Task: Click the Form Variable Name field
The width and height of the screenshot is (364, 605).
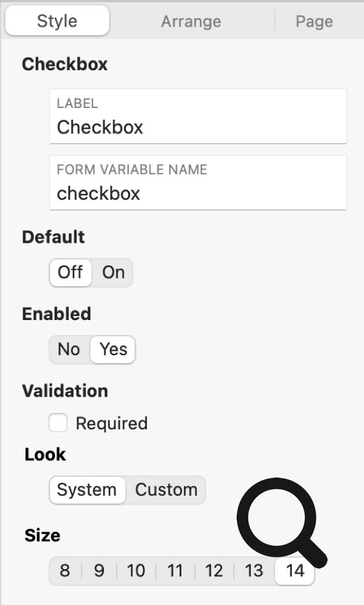Action: pyautogui.click(x=198, y=183)
